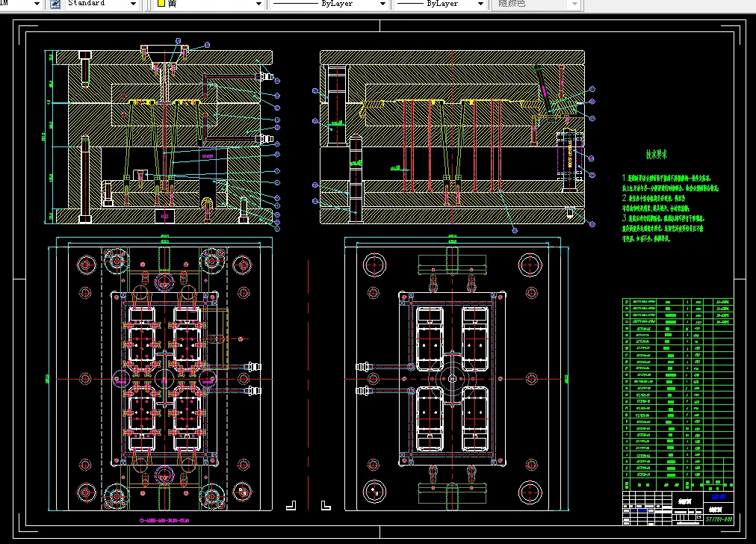Select the magenta SP label in left section view
Viewport: 756px width, 544px height.
pyautogui.click(x=208, y=156)
